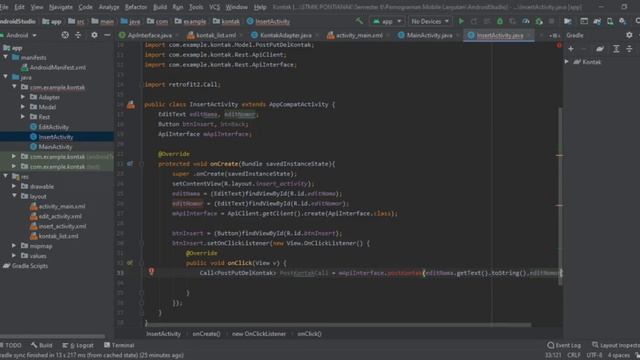Viewport: 640px width, 360px height.
Task: Run the app with green play icon
Action: 461,21
